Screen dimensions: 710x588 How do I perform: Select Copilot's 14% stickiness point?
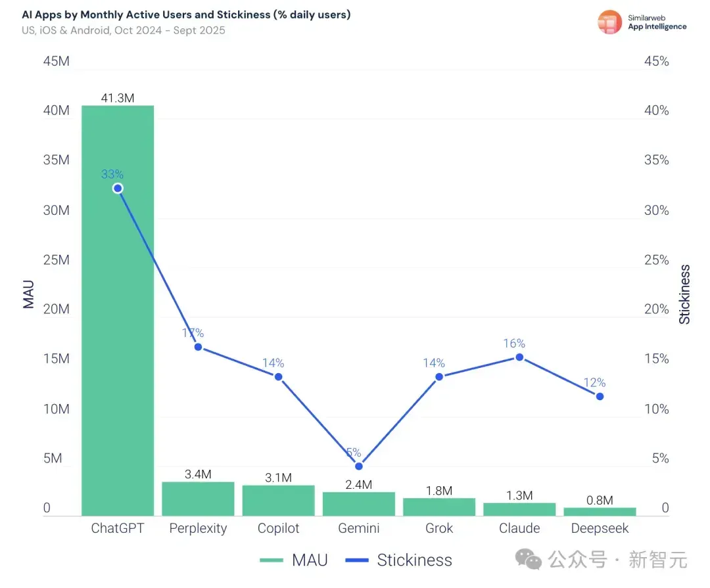279,376
